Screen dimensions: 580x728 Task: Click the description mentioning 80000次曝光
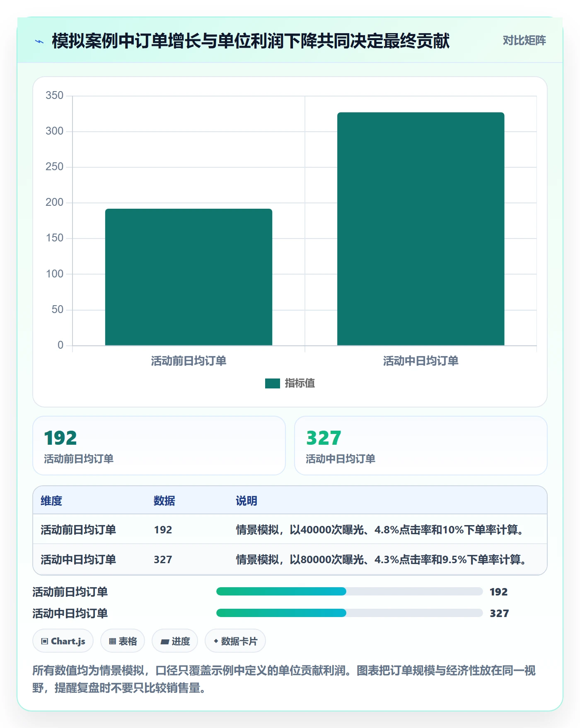click(x=382, y=560)
